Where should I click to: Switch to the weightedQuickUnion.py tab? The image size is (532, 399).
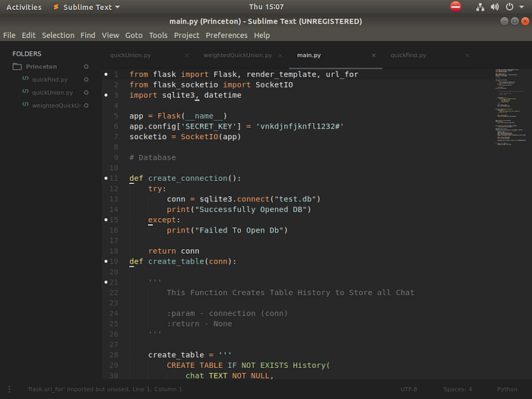click(x=237, y=55)
